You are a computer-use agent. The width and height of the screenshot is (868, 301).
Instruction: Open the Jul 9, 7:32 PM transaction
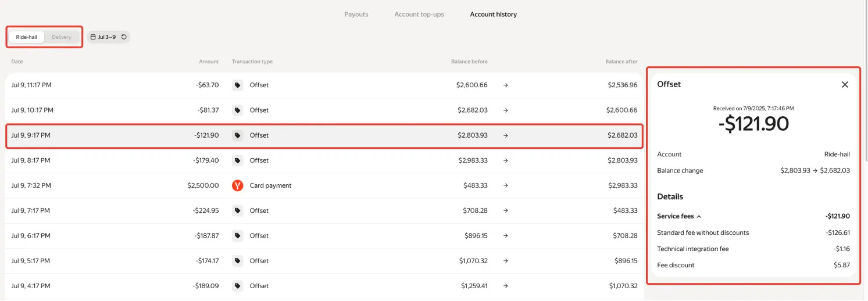click(x=324, y=185)
